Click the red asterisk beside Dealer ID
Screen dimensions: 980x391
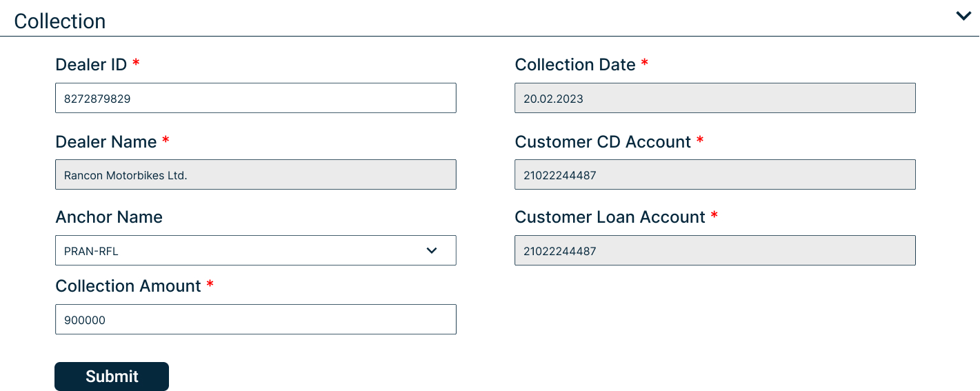click(x=136, y=63)
